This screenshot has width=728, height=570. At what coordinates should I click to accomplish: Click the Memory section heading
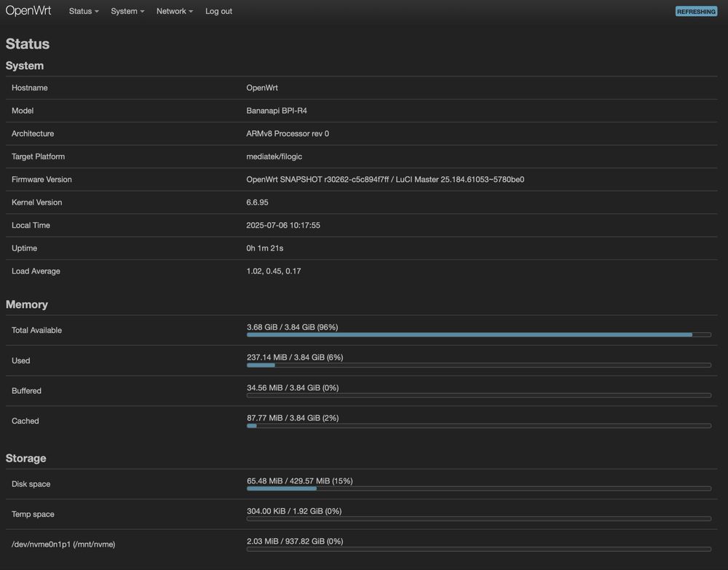[26, 304]
